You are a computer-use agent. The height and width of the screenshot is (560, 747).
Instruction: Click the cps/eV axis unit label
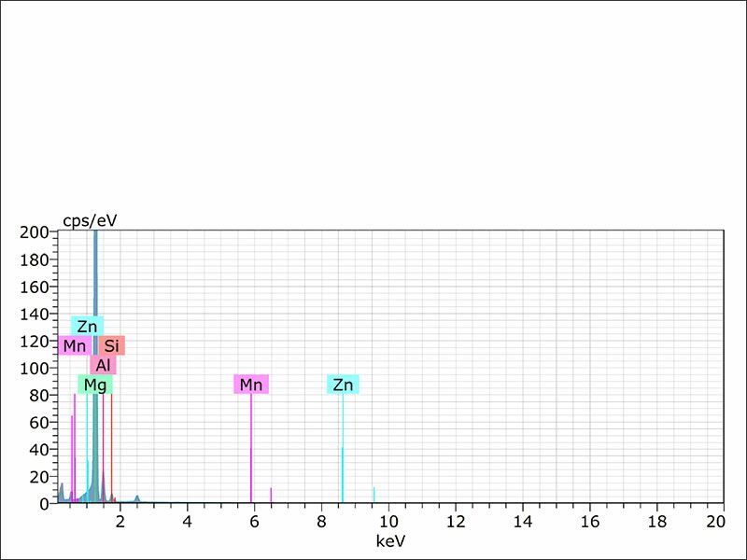pyautogui.click(x=90, y=221)
